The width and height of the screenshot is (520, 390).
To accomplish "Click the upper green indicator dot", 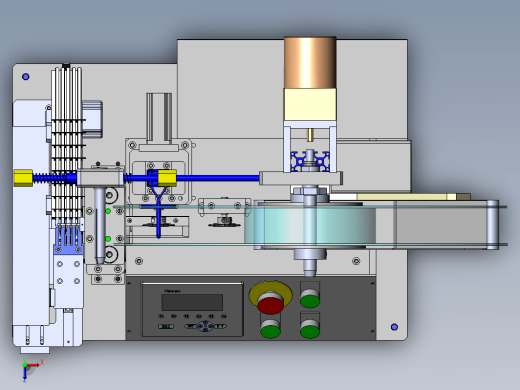I will point(108,211).
